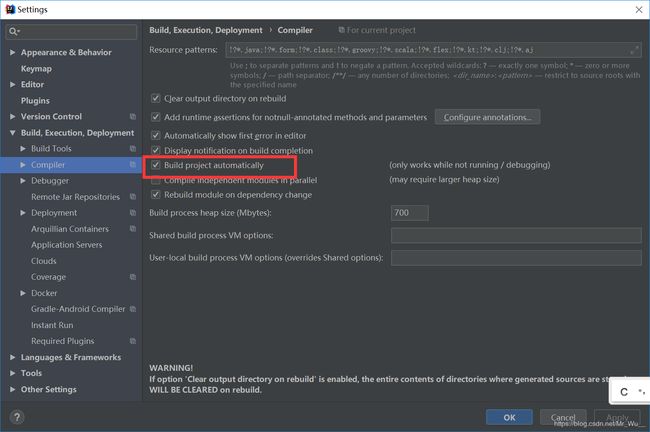Toggle Add runtime assertions for notnull-annotated methods
Image resolution: width=650 pixels, height=432 pixels.
tap(155, 117)
